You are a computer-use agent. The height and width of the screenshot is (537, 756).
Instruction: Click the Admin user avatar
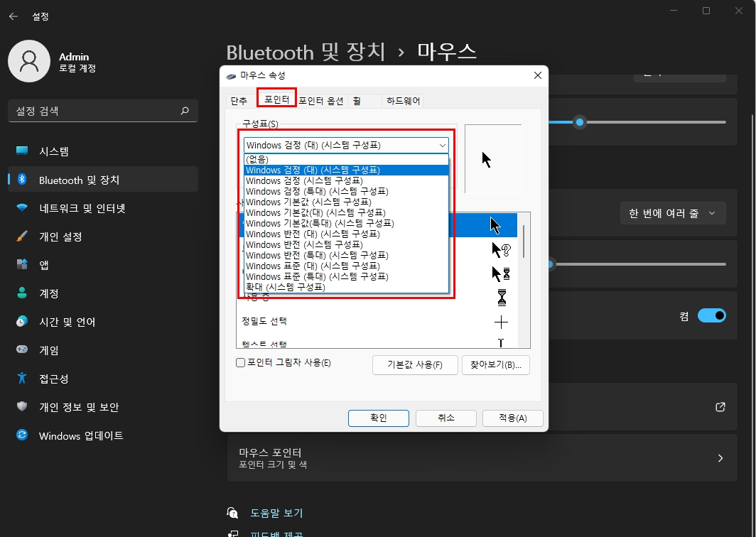[x=29, y=61]
